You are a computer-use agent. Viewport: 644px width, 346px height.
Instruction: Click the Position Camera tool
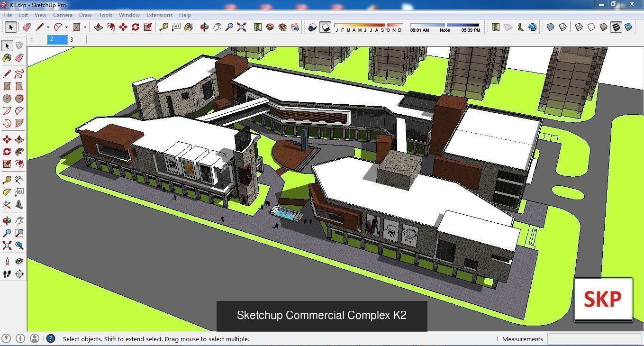point(7,261)
